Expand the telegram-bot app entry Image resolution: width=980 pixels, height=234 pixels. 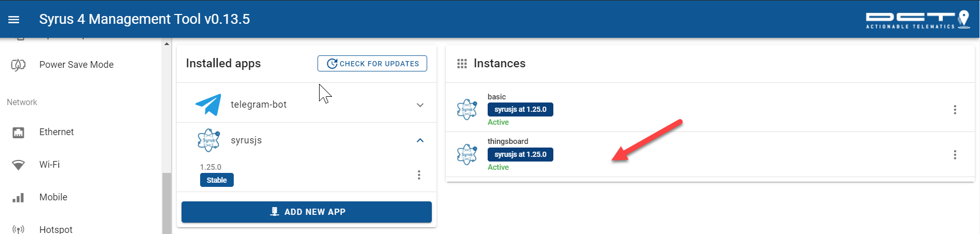(x=420, y=105)
